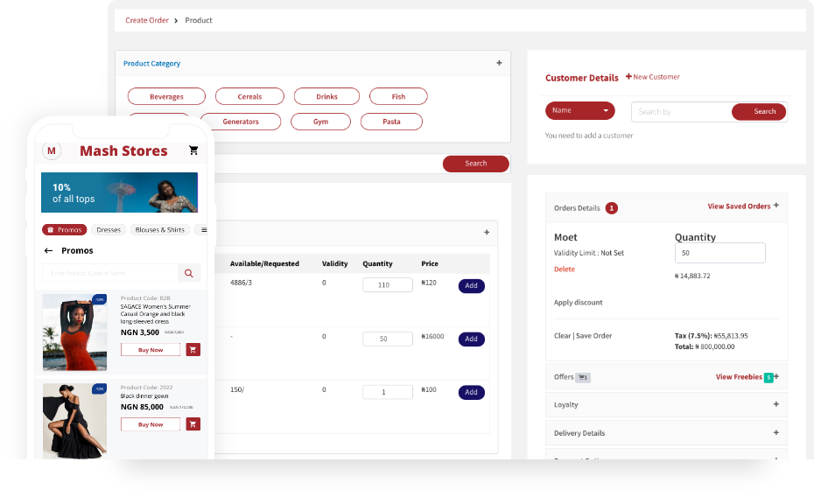Open the SAGACE orange dress product image
Image resolution: width=814 pixels, height=504 pixels.
[74, 332]
